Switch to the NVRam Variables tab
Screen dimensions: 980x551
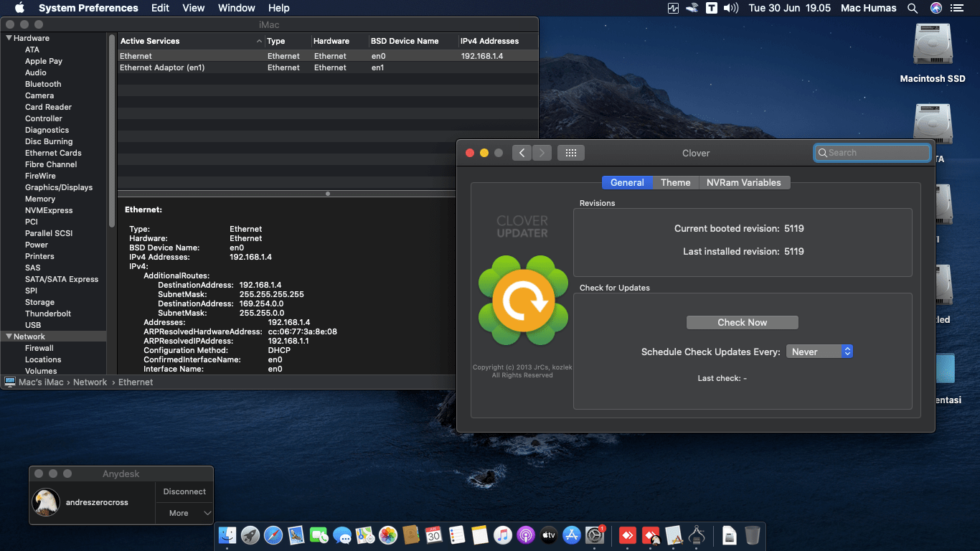[743, 182]
